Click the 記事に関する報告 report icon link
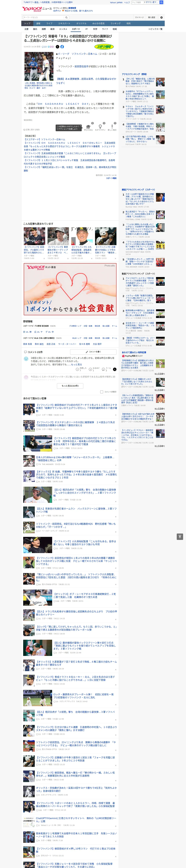The height and width of the screenshot is (868, 186). point(32,130)
